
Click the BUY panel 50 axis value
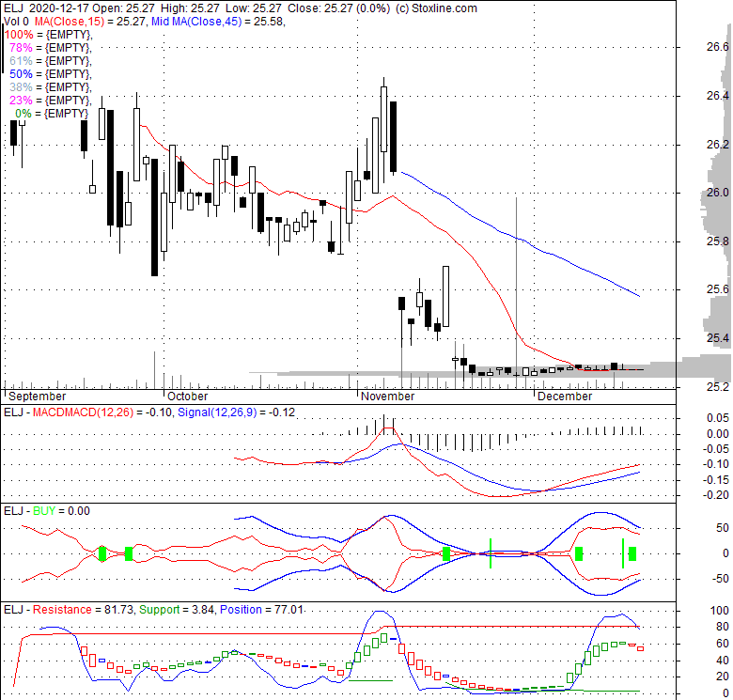pyautogui.click(x=723, y=528)
